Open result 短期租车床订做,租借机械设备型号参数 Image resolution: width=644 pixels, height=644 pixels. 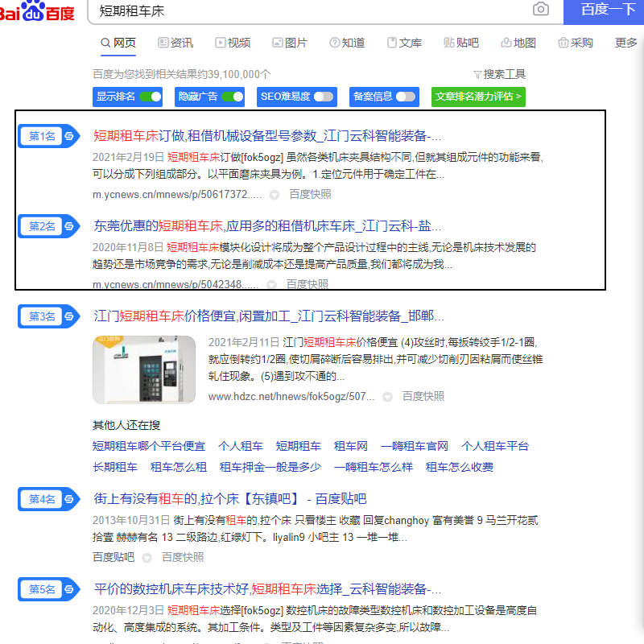tap(267, 136)
